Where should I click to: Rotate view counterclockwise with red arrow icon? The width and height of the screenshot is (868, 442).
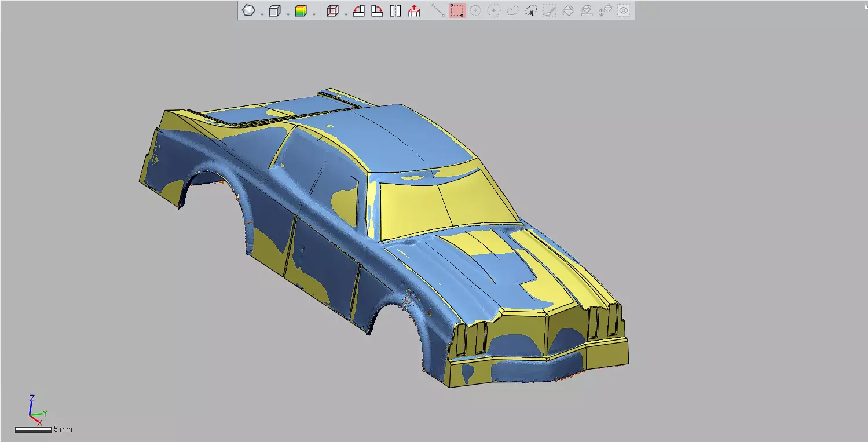coord(358,10)
